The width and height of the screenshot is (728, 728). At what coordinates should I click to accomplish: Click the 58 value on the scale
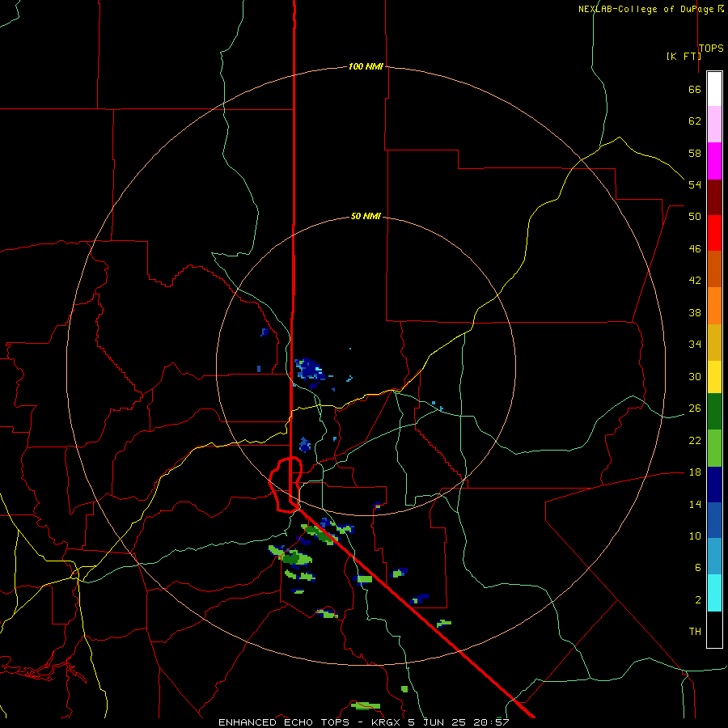click(695, 153)
